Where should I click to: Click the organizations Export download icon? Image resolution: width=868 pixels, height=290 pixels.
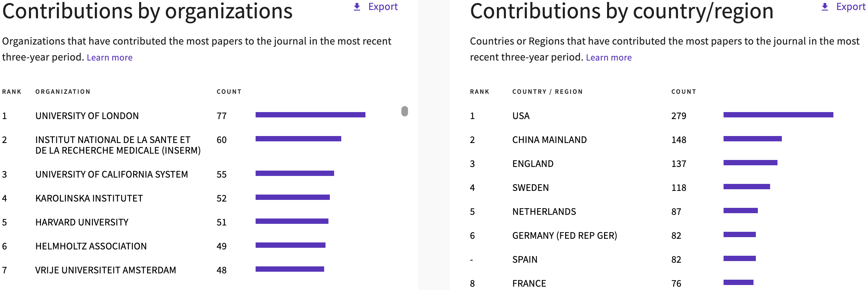(x=357, y=7)
